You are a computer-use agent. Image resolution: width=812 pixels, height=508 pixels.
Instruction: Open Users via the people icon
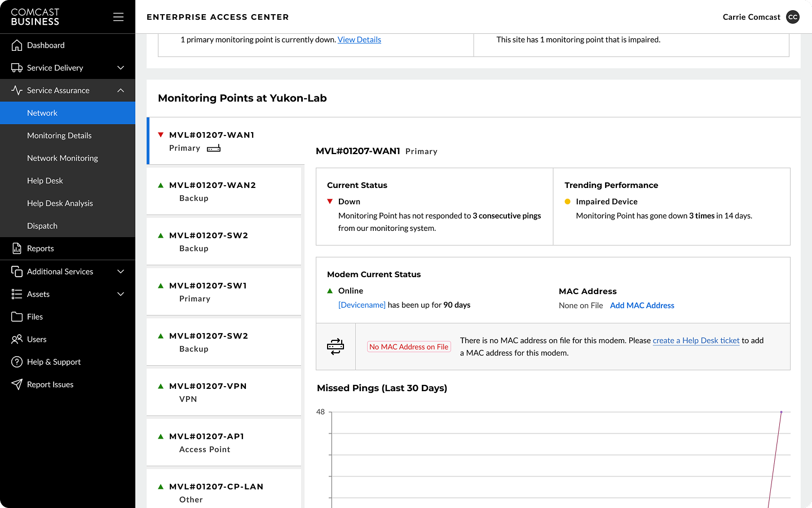[17, 339]
